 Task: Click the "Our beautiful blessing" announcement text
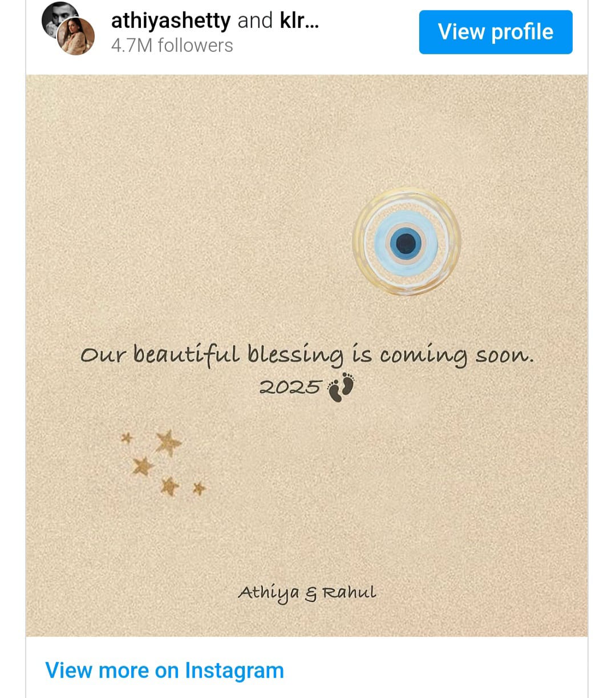(307, 355)
